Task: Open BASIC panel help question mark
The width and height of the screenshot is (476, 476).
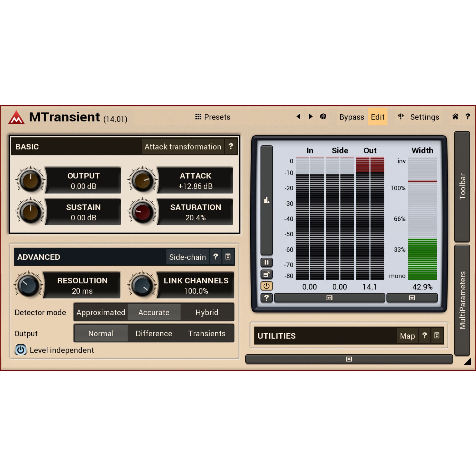Action: (x=231, y=146)
